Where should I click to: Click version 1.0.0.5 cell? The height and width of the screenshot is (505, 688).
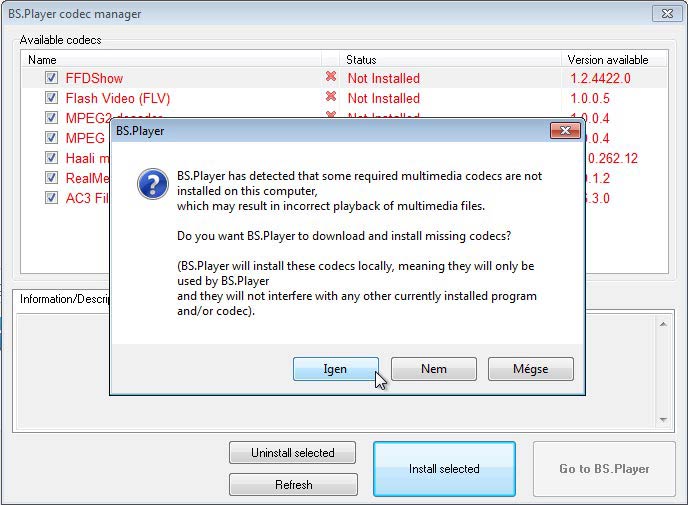click(x=590, y=98)
